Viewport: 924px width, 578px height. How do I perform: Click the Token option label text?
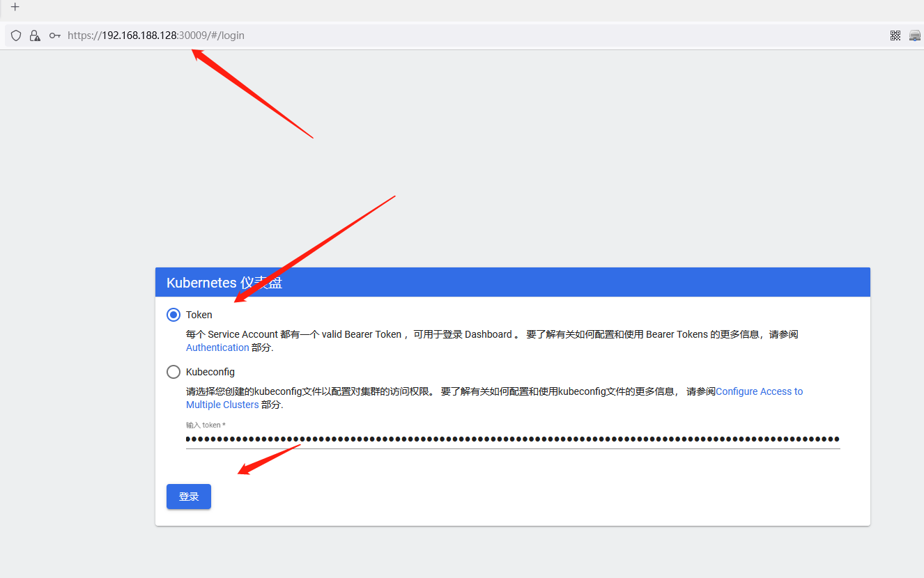click(x=199, y=315)
